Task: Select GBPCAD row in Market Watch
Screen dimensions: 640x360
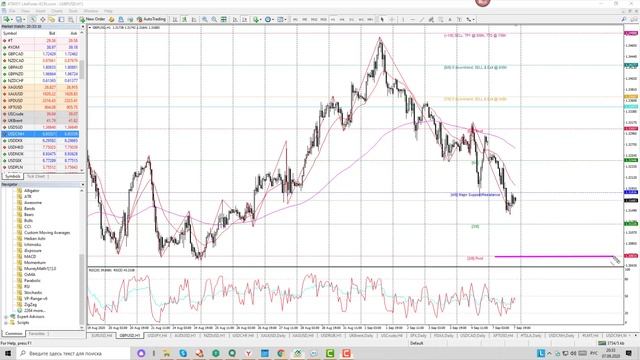Action: coord(41,54)
